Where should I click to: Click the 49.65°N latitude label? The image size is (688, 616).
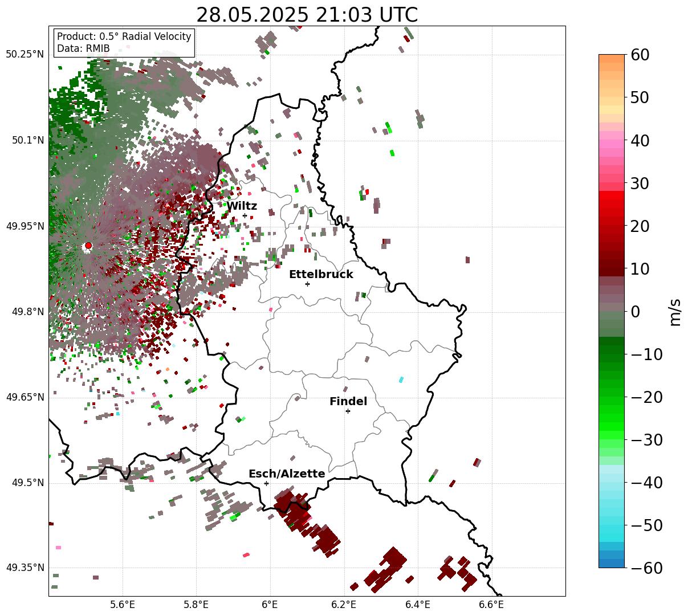(25, 397)
